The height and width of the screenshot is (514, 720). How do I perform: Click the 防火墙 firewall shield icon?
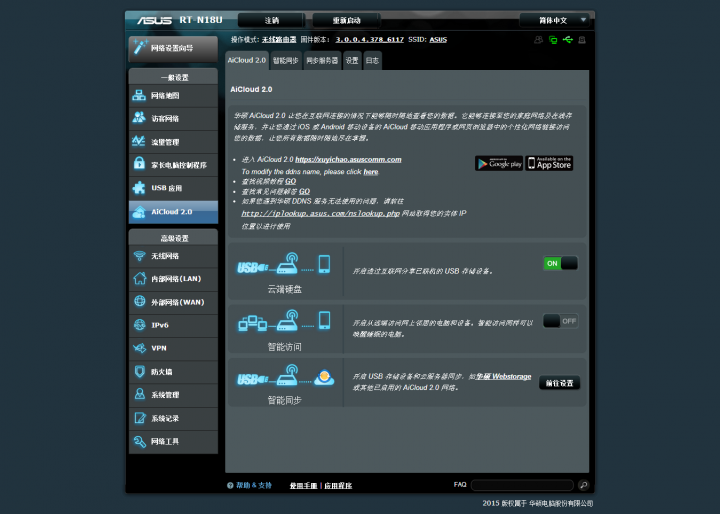coord(140,371)
